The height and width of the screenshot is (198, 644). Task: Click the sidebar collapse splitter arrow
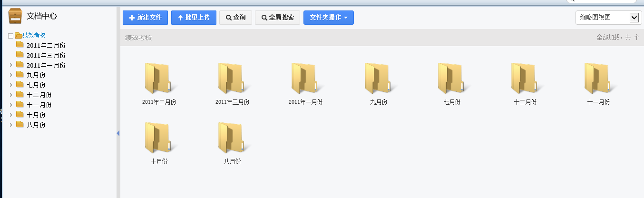coord(118,133)
